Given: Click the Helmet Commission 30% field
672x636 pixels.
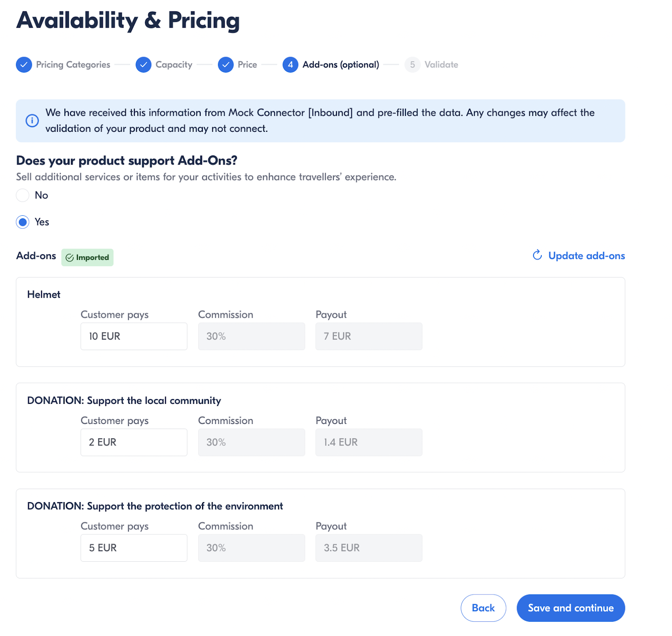Looking at the screenshot, I should pos(252,336).
